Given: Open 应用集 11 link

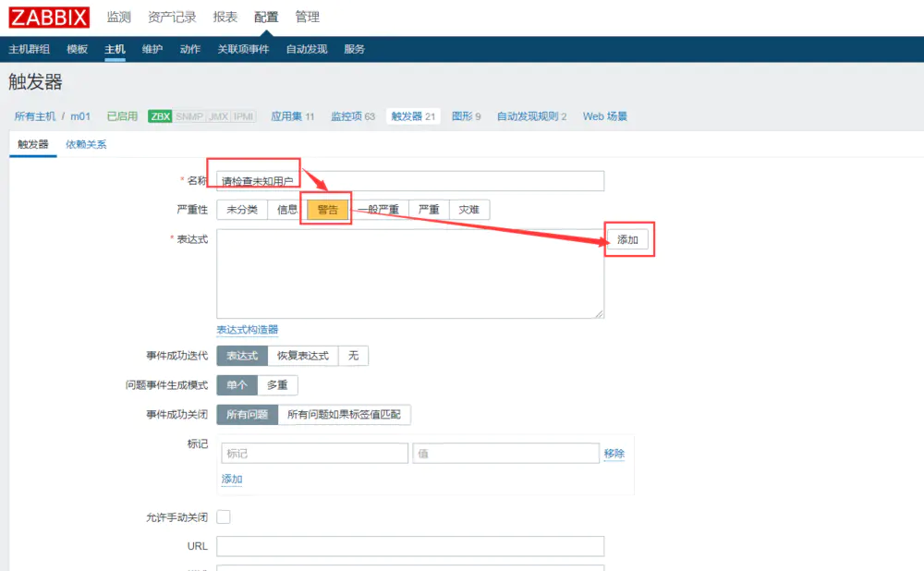Looking at the screenshot, I should click(x=292, y=116).
